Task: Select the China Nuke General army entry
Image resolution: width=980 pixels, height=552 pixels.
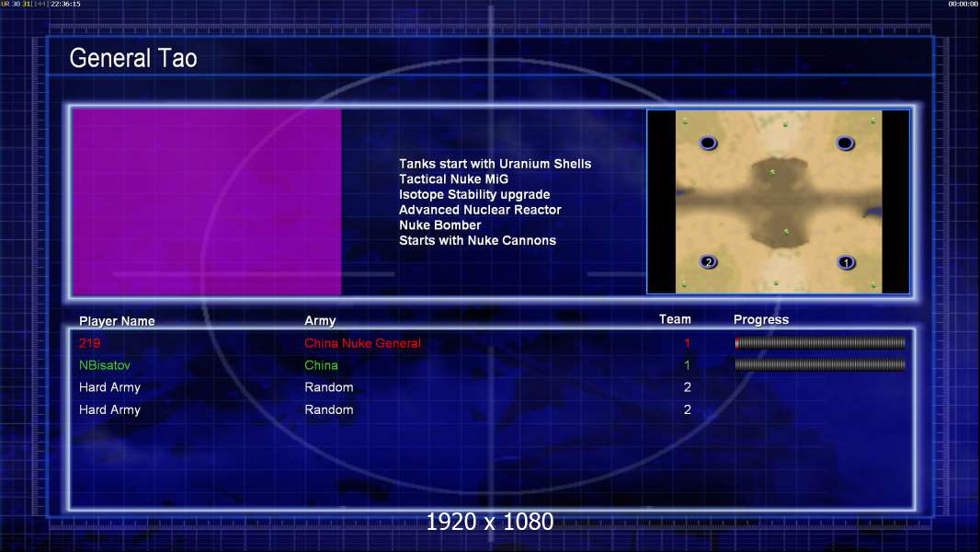Action: [362, 343]
